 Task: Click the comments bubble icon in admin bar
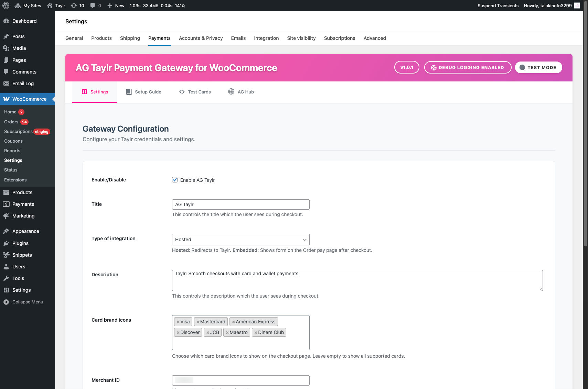point(93,5)
